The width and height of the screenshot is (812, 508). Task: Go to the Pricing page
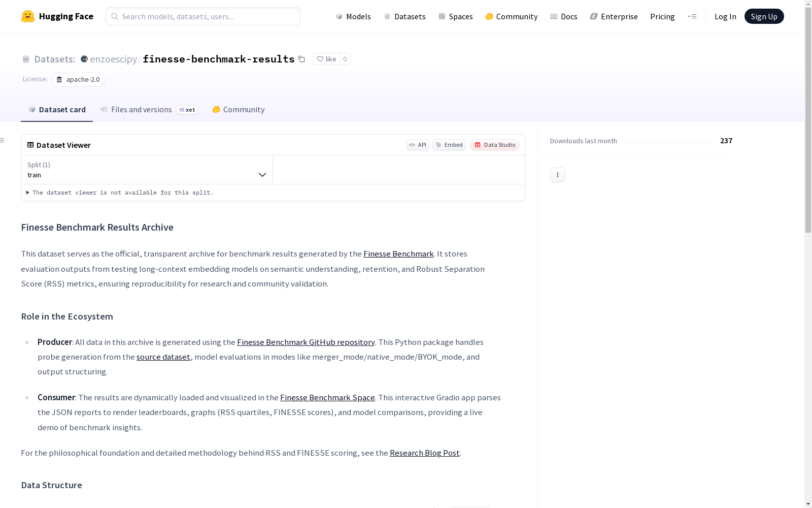(x=662, y=16)
